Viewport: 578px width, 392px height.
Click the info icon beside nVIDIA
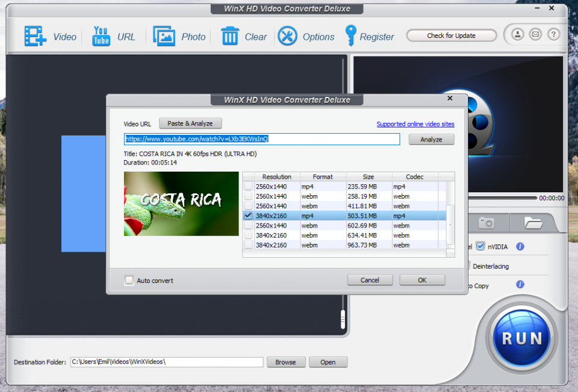coord(520,246)
